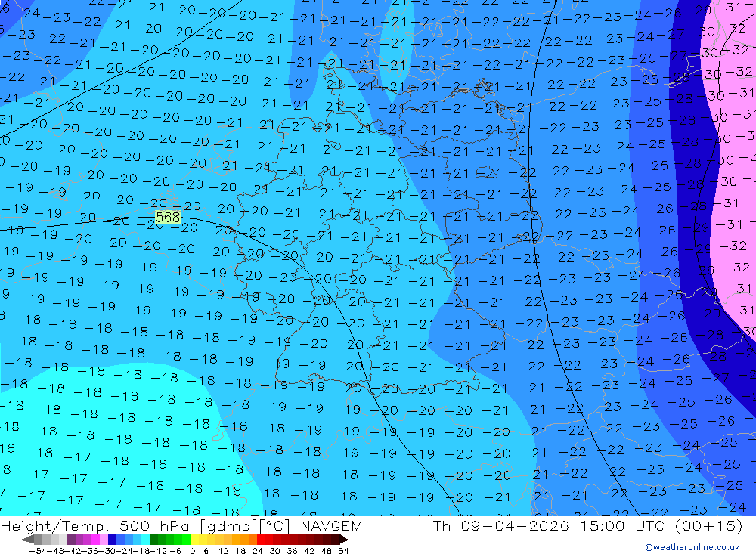Click the right arrow end of color scale
This screenshot has height=554, width=756.
344,540
